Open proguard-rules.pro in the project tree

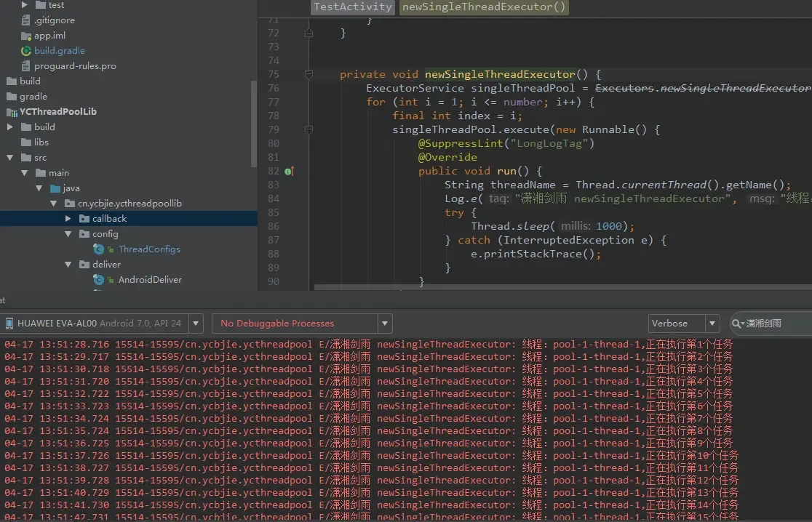pos(75,66)
